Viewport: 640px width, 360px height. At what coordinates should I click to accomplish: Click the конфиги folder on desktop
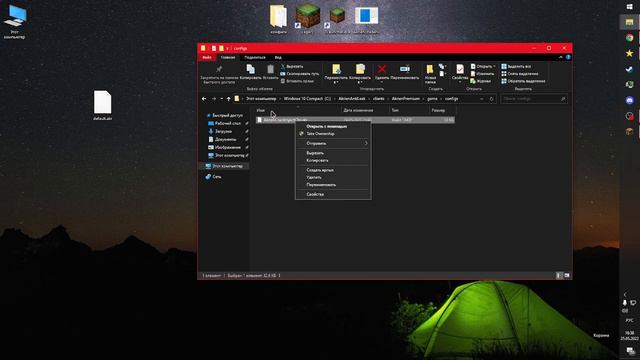coord(278,18)
